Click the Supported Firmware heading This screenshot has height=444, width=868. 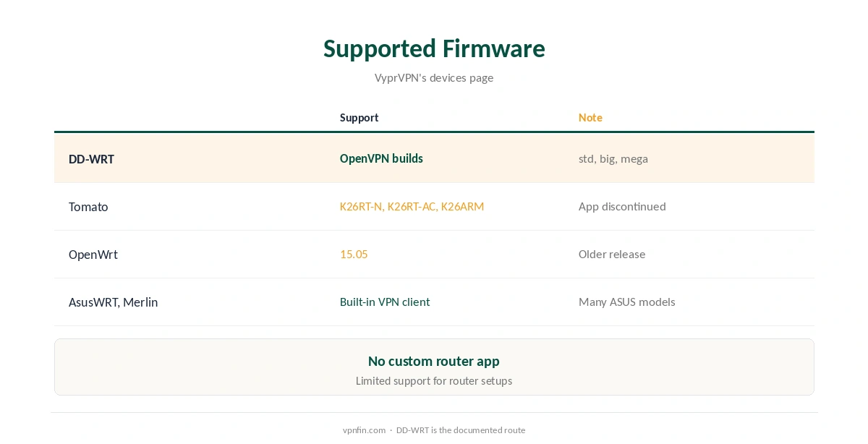(x=434, y=48)
